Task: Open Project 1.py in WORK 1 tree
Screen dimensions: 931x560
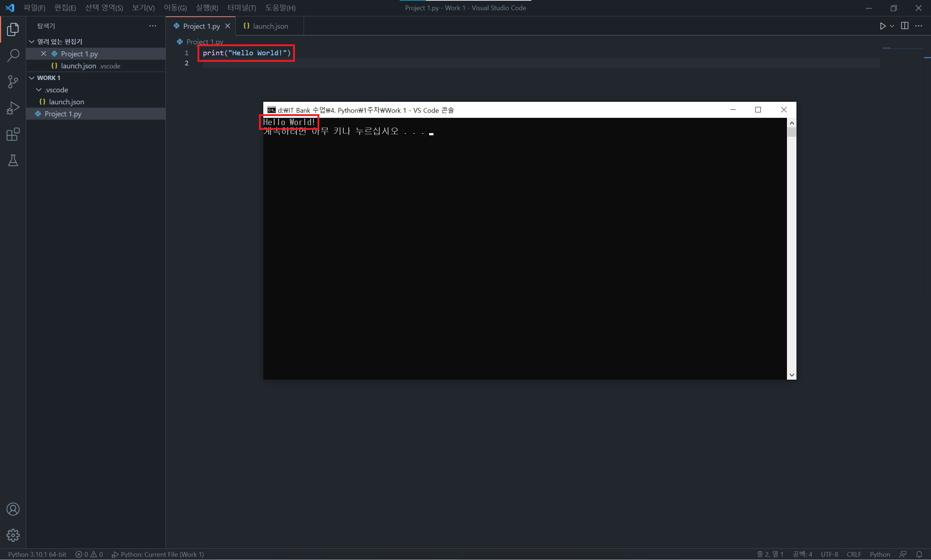Action: (63, 114)
